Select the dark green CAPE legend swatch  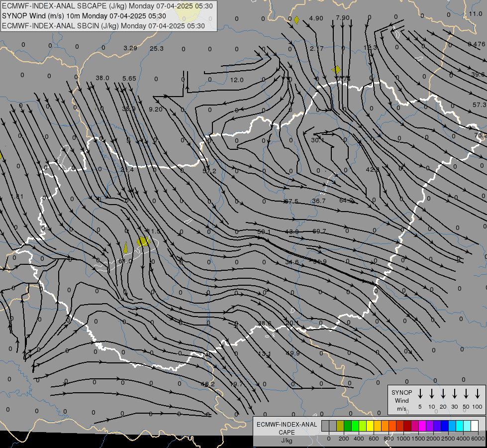point(348,426)
